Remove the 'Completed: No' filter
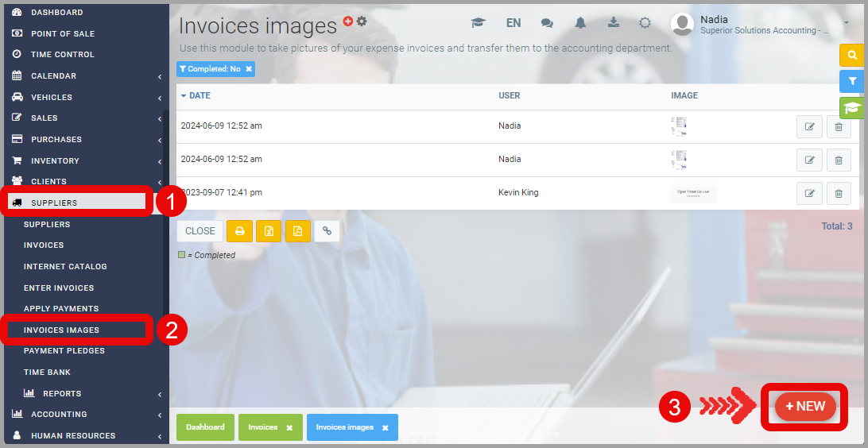The width and height of the screenshot is (868, 448). 249,69
